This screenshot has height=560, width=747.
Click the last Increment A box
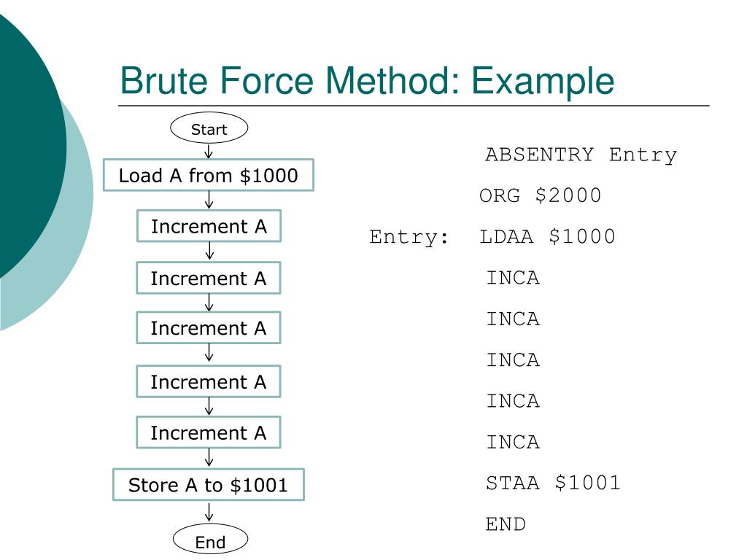209,432
